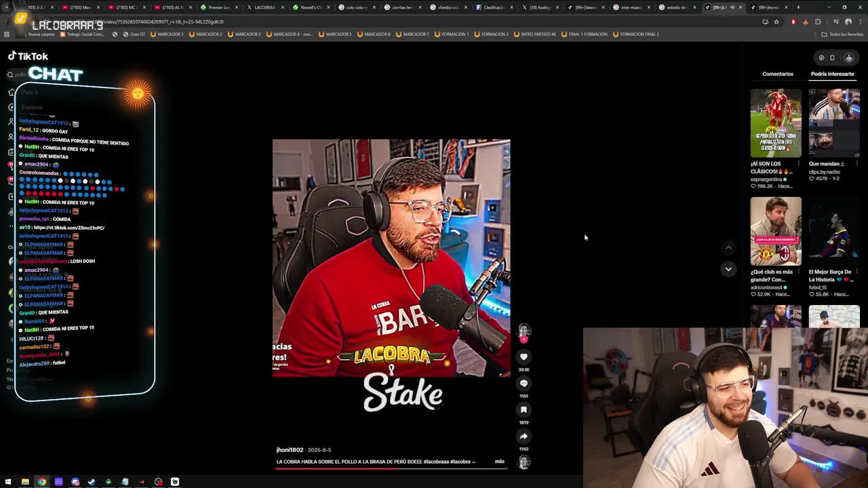Screen dimensions: 868x488
Task: Open El Mejor Barça De La Historia thumbnail
Action: 834,231
